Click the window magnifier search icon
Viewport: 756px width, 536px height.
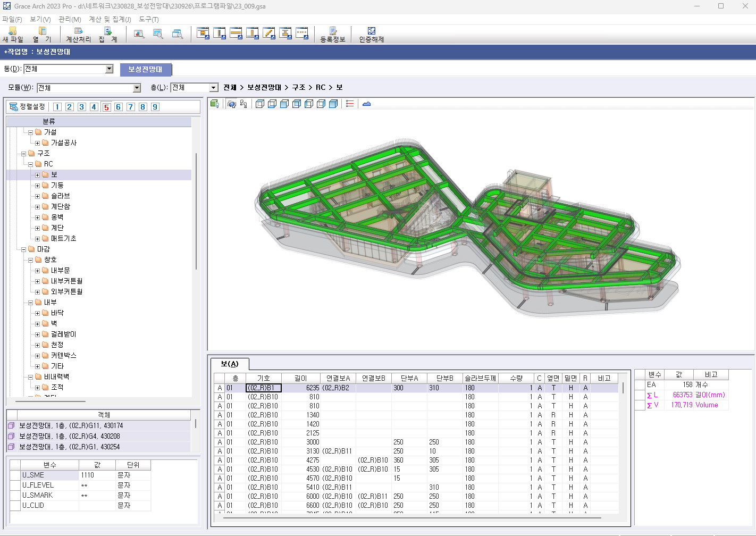(178, 33)
